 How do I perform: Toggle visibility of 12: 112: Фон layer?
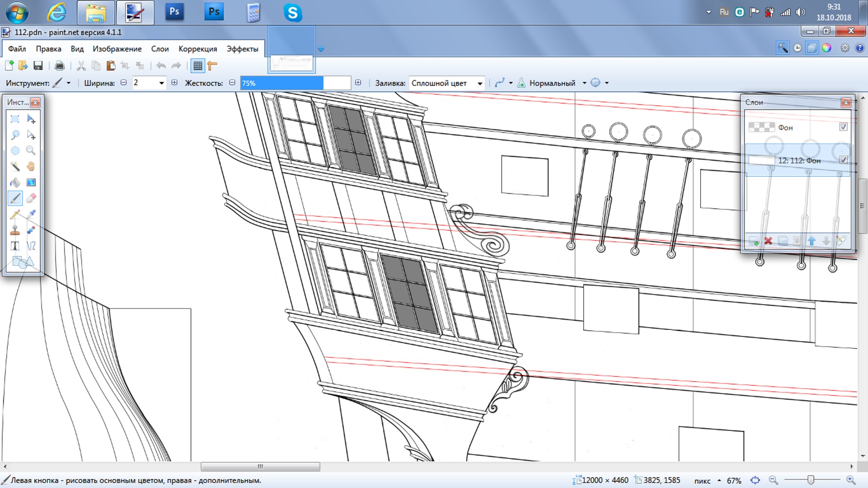(x=843, y=160)
